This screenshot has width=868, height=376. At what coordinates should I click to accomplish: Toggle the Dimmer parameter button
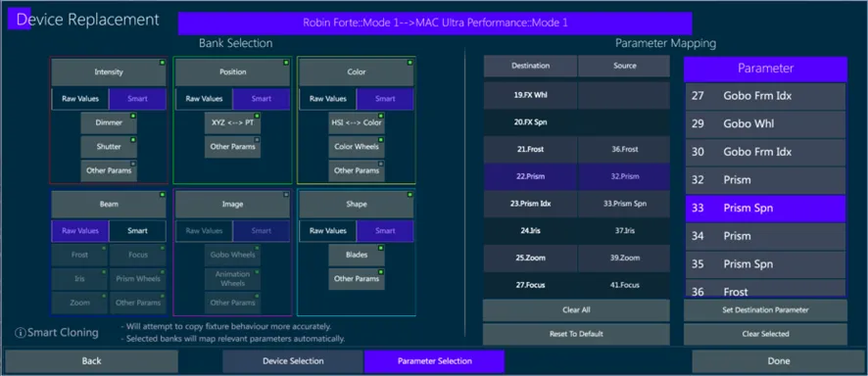click(109, 123)
